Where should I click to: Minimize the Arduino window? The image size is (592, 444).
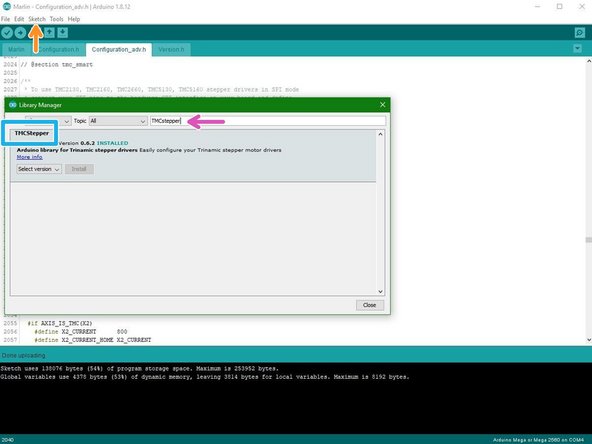point(538,6)
